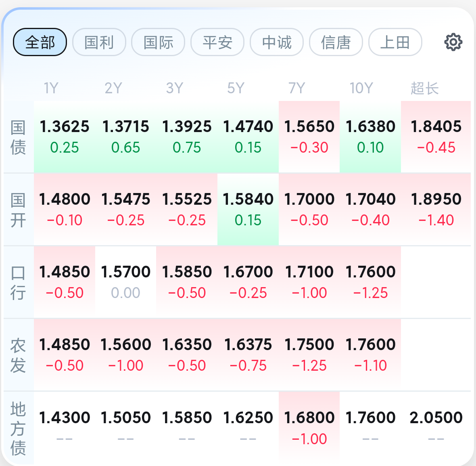Click 地方债 7Y cell showing 1.6800
476x466 pixels.
309,427
